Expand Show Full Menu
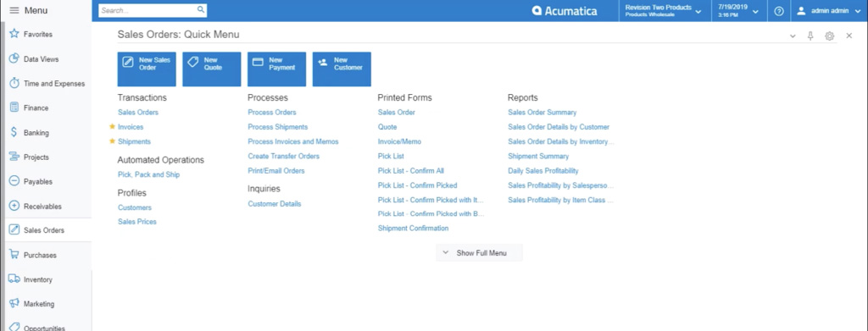The width and height of the screenshot is (868, 331). [x=480, y=253]
